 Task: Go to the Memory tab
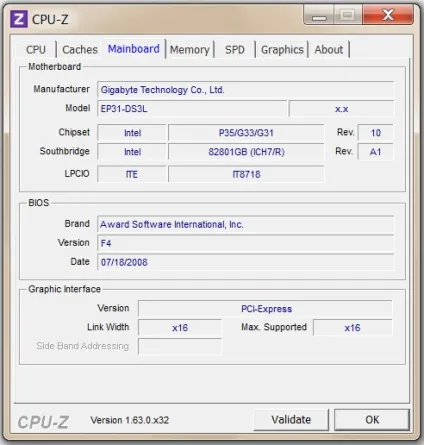(190, 50)
